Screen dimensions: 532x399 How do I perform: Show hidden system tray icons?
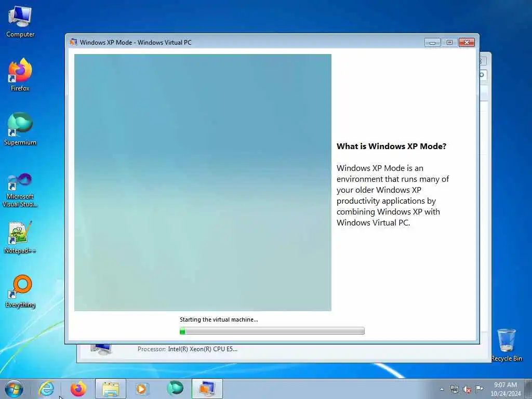pos(442,390)
